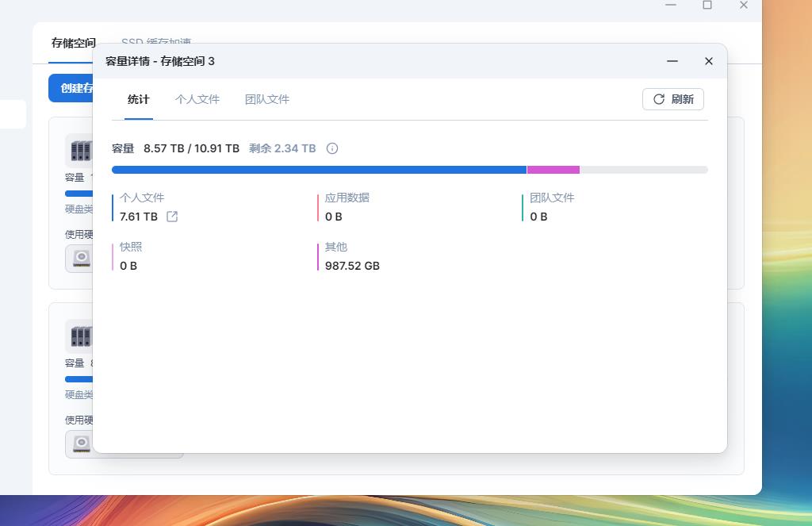This screenshot has height=526, width=812.
Task: Click the 987.52 GB value under 其他
Action: [x=352, y=266]
